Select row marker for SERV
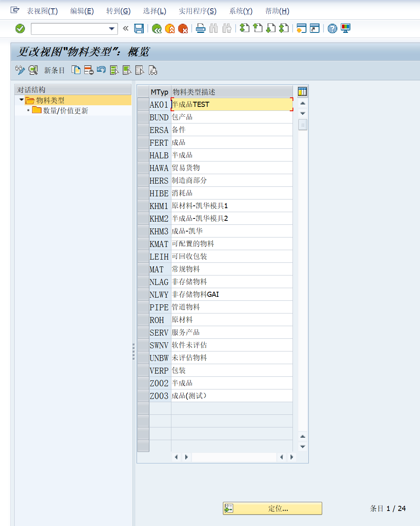Screen dimensions: 420x526 point(143,332)
